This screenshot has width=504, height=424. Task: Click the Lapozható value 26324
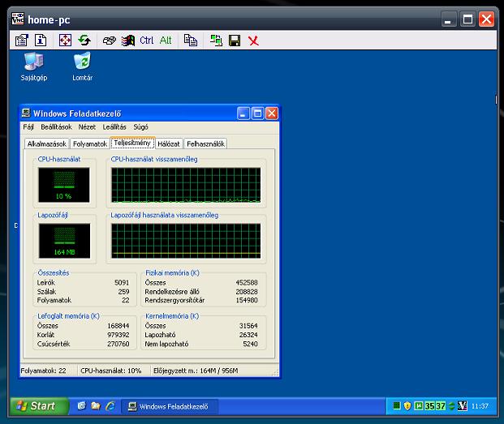point(248,335)
